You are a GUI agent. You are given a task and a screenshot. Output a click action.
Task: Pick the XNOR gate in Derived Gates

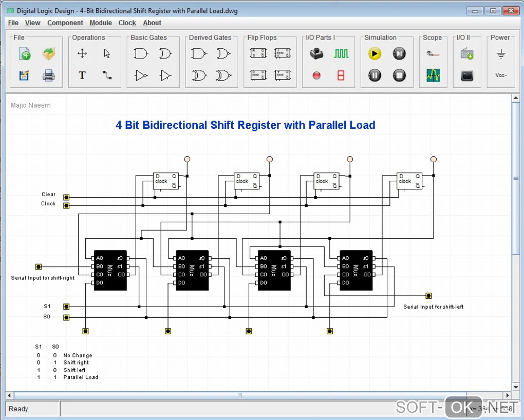(224, 75)
